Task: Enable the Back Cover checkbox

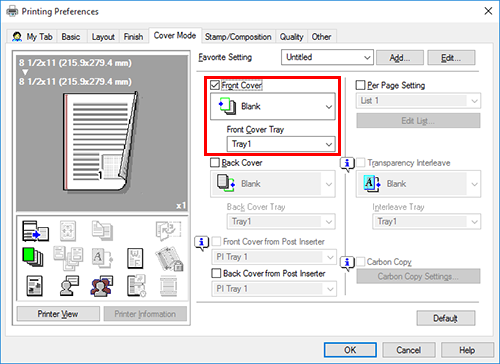Action: click(215, 163)
